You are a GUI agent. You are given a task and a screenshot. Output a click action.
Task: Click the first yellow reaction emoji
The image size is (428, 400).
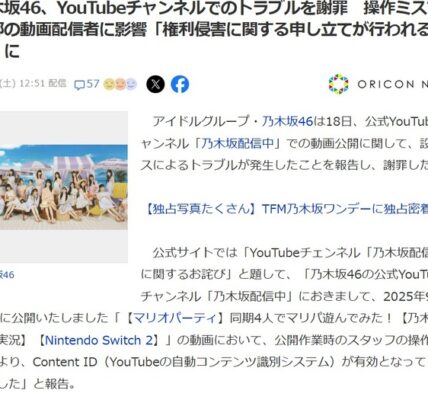(x=109, y=84)
